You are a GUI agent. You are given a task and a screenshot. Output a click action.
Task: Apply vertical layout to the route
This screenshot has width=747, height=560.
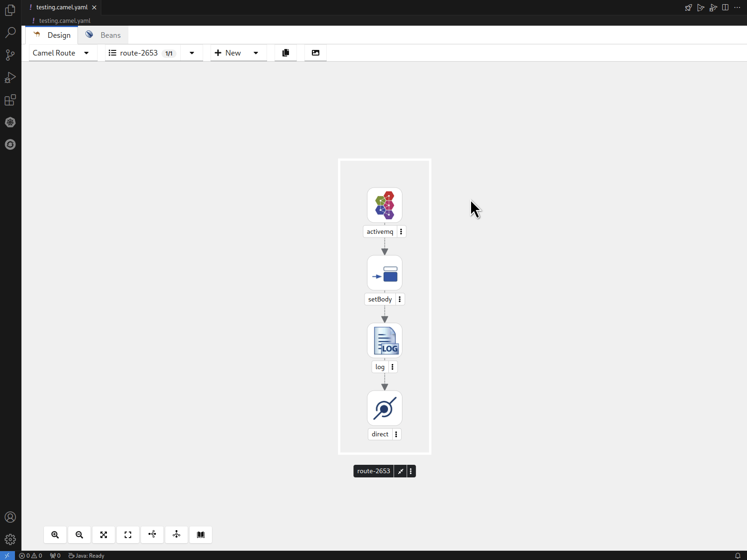point(176,535)
